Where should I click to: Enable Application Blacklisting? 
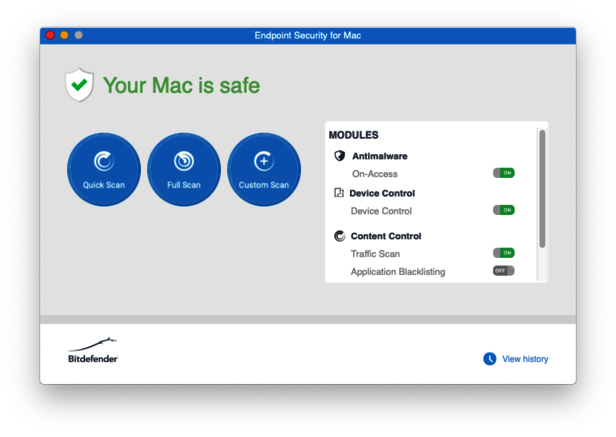pyautogui.click(x=503, y=271)
